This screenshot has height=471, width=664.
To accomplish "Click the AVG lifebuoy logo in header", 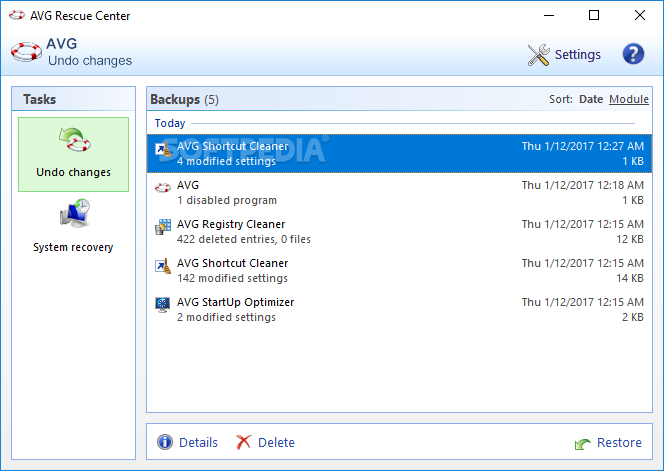I will coord(26,52).
